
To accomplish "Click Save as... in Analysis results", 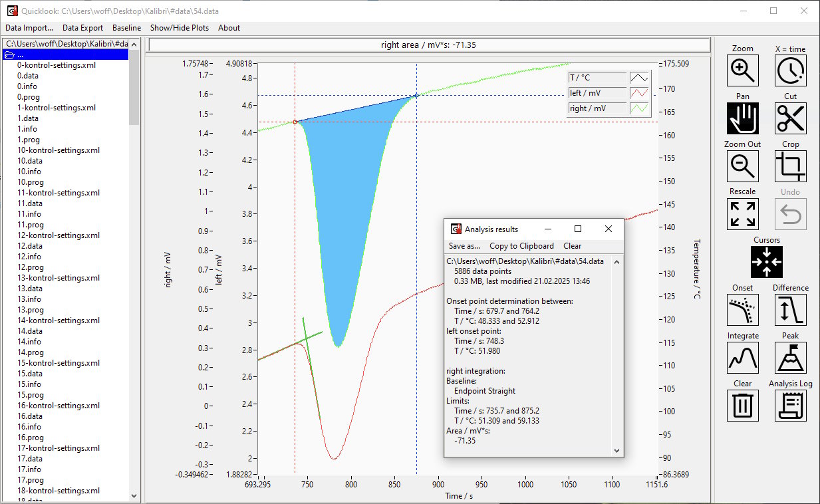I will tap(464, 246).
